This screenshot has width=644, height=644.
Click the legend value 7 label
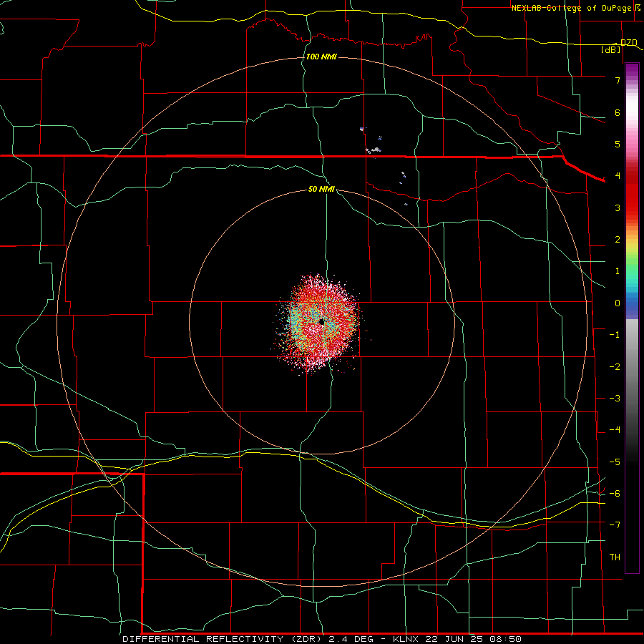click(618, 81)
